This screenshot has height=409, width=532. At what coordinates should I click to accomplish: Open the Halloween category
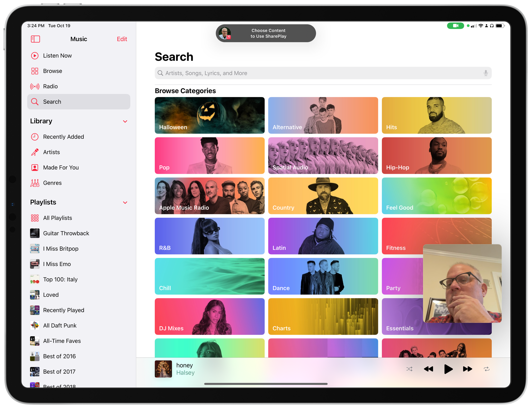pyautogui.click(x=210, y=115)
